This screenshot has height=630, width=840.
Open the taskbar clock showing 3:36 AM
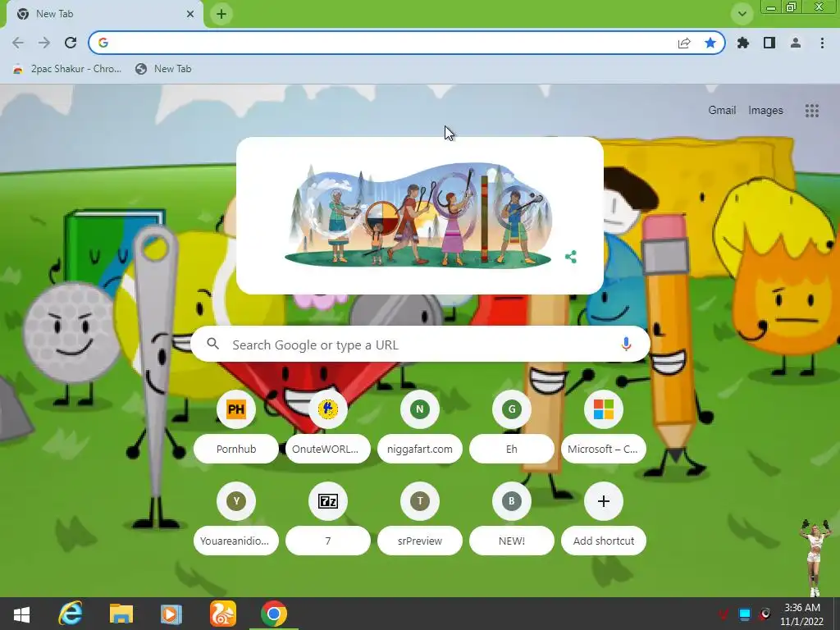[x=802, y=614]
